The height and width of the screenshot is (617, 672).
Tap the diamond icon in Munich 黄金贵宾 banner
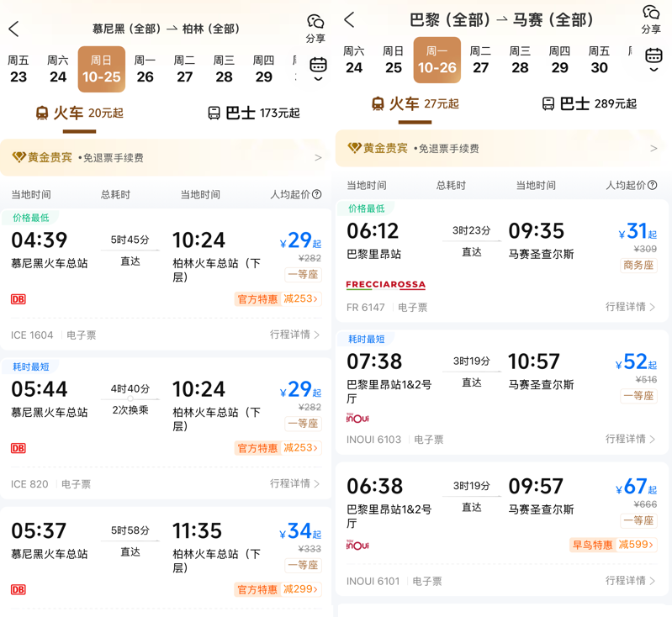[19, 157]
